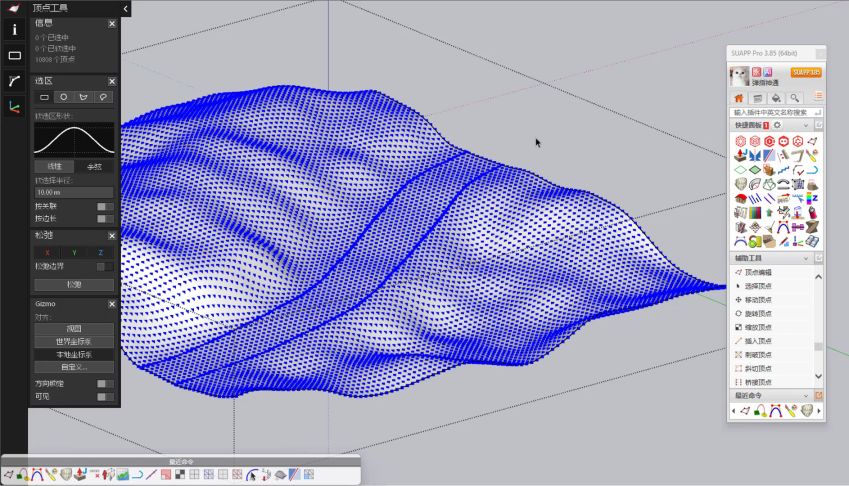Collapse the 顶点工具 panel with the arrow
849x486 pixels.
pos(126,8)
